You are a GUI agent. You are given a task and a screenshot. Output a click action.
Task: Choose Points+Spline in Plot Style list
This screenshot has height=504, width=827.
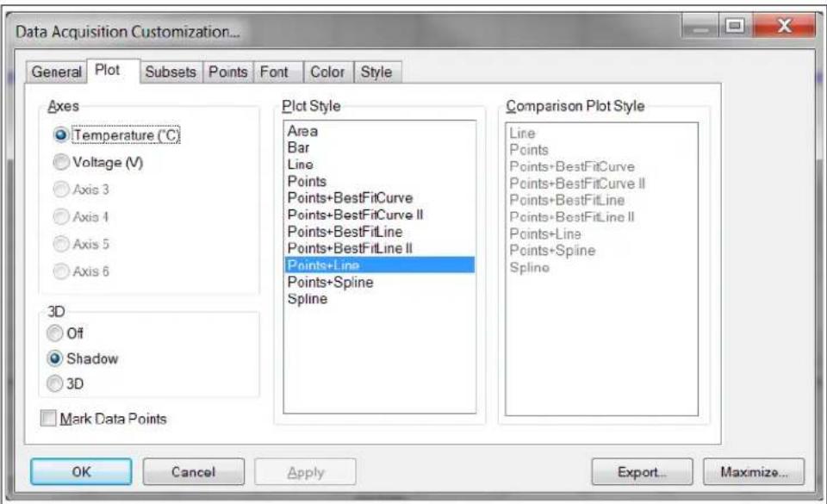click(x=380, y=282)
